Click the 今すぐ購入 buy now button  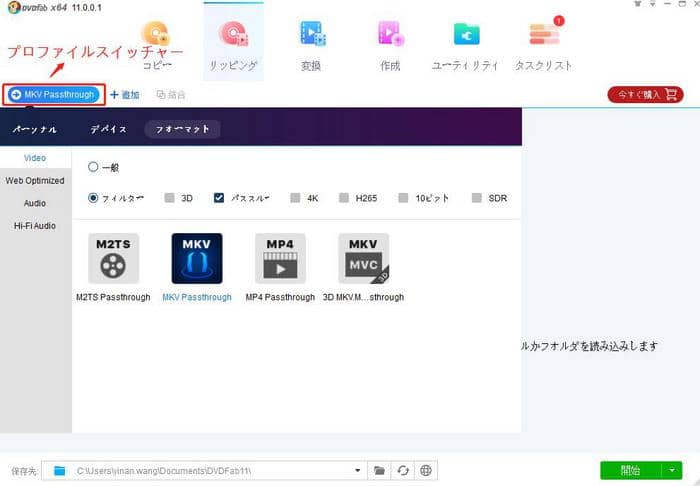tap(645, 94)
